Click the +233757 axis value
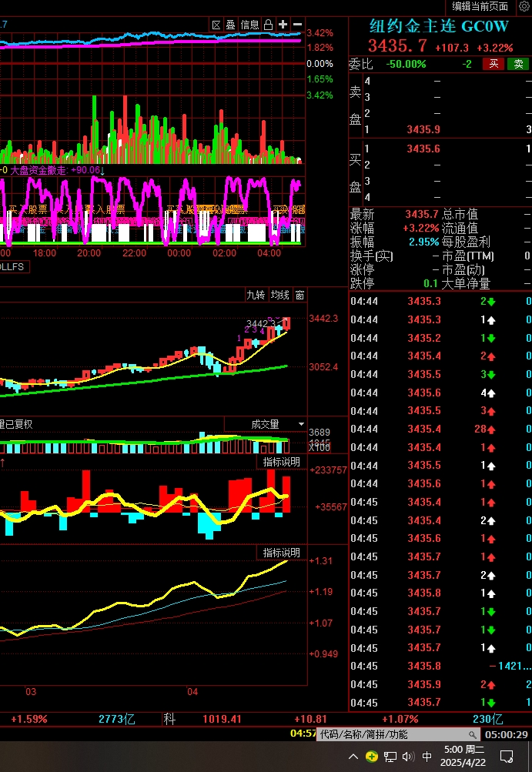 click(x=328, y=470)
